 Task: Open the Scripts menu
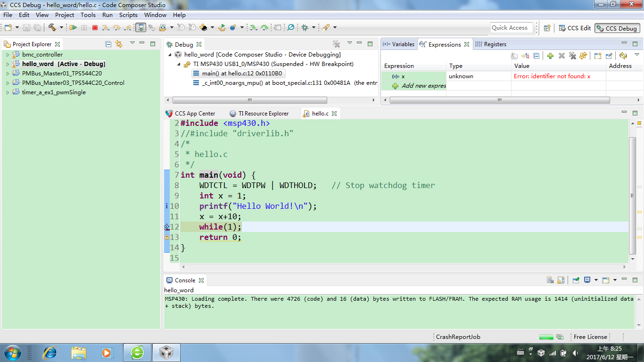coord(128,15)
